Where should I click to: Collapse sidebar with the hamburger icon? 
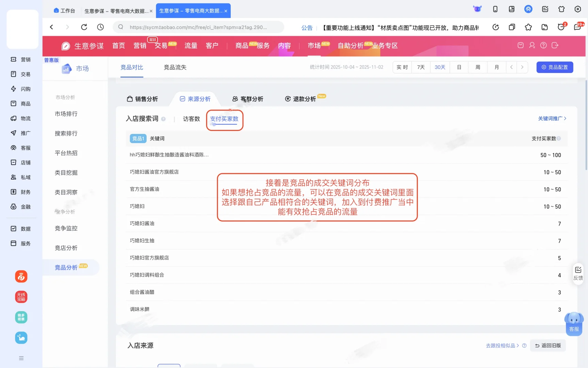(x=21, y=358)
